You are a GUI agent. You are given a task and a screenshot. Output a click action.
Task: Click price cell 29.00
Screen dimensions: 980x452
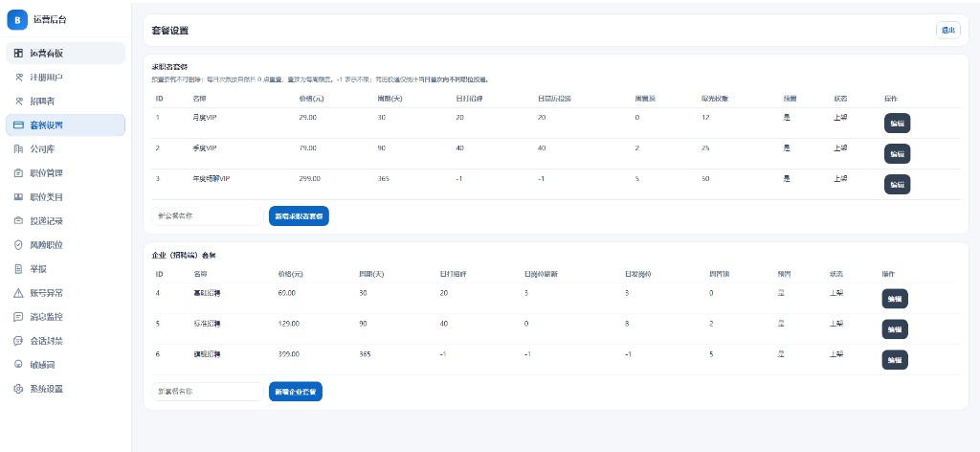[308, 118]
